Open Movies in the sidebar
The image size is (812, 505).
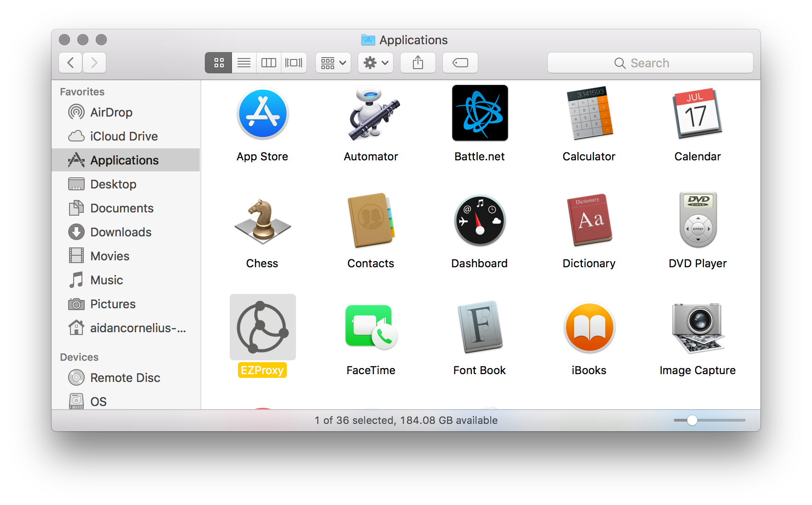click(x=126, y=256)
